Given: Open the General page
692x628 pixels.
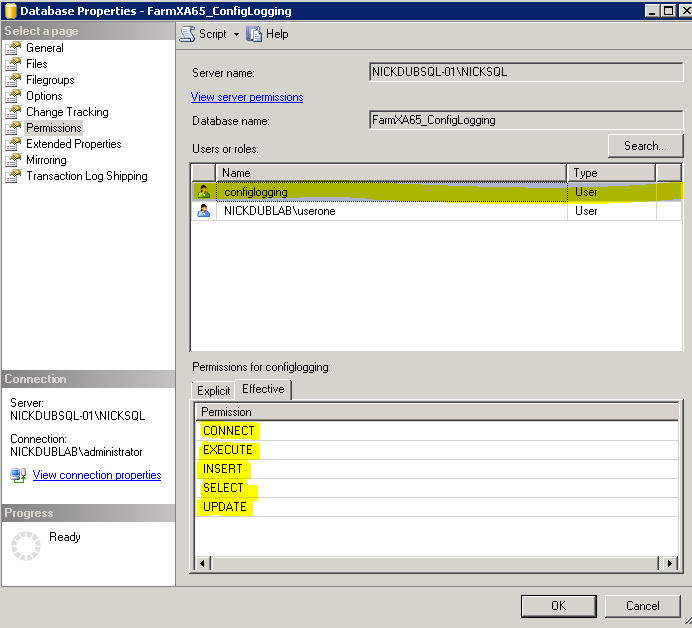Looking at the screenshot, I should click(45, 48).
